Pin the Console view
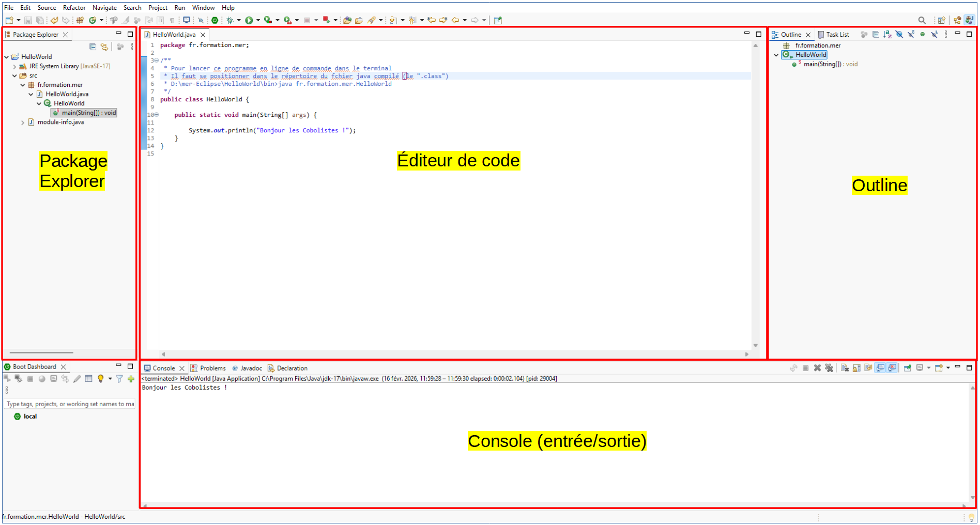Screen dimensions: 980x525 (x=908, y=368)
